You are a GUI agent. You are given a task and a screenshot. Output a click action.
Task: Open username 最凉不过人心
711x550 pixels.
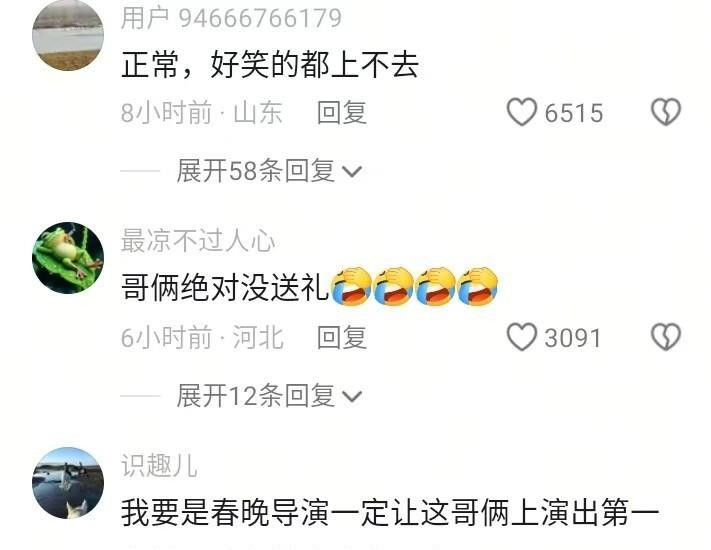point(198,241)
